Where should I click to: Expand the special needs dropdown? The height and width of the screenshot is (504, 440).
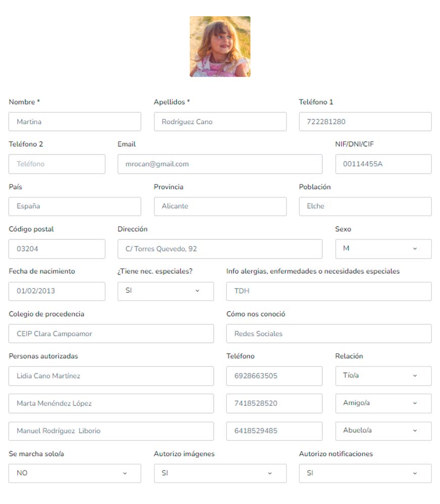click(x=165, y=291)
